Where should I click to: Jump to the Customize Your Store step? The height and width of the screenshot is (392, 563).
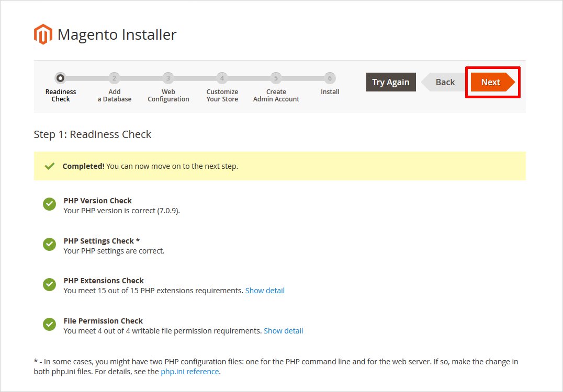click(222, 78)
